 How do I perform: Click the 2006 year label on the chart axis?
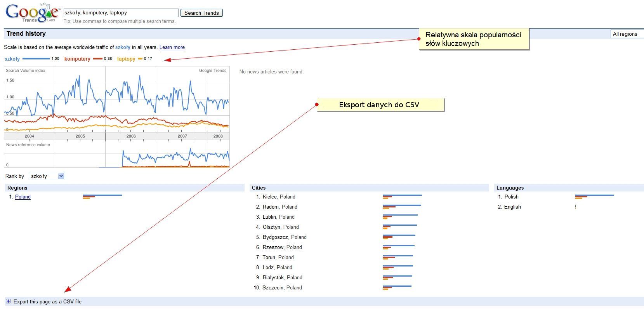coord(131,136)
